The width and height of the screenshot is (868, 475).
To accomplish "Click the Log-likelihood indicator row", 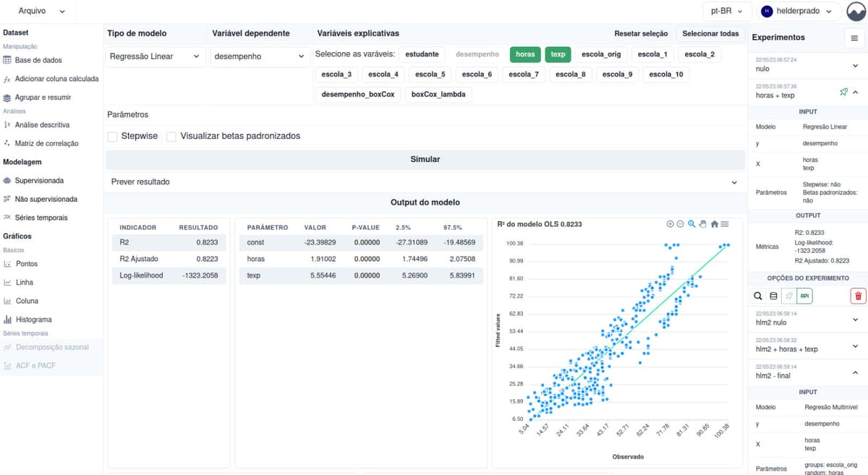I will (168, 275).
